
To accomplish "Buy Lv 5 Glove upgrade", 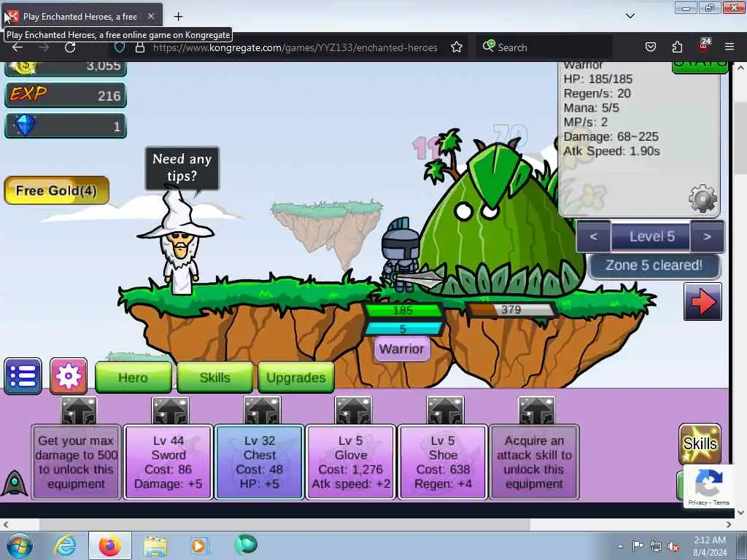I will (x=351, y=462).
